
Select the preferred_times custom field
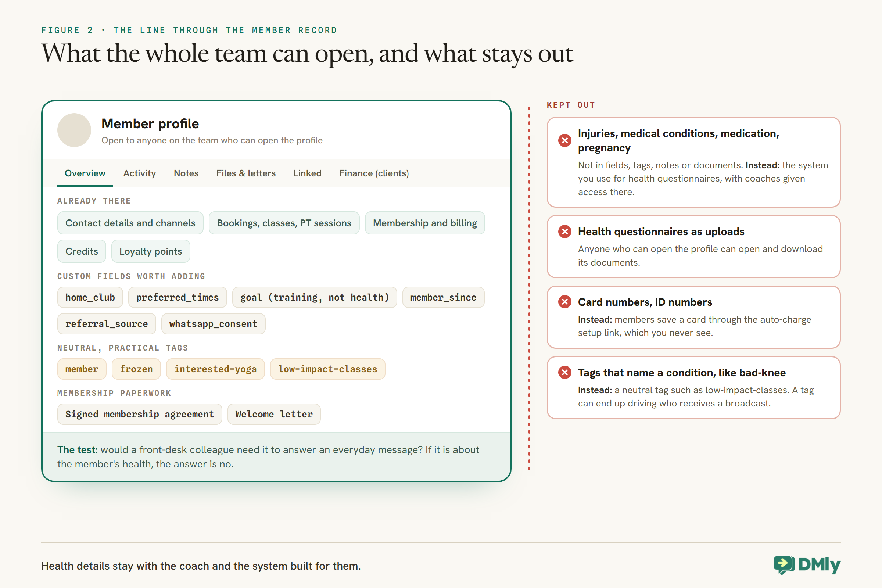pos(178,297)
